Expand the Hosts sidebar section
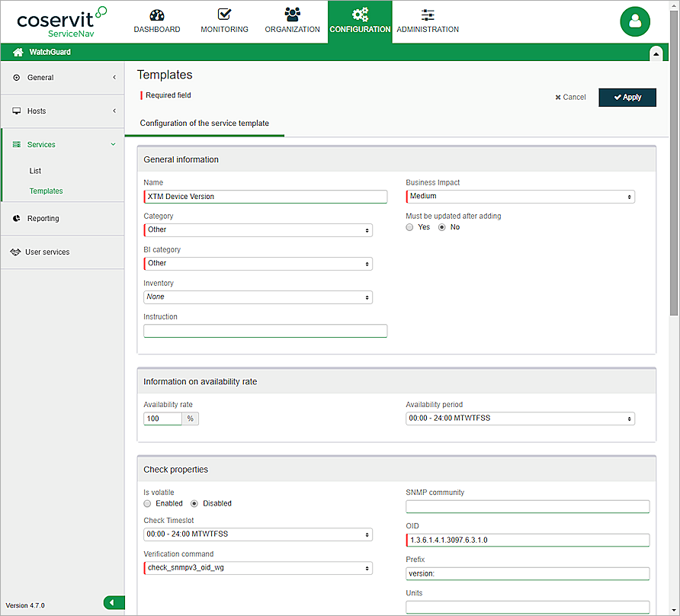The image size is (680, 616). tap(63, 111)
